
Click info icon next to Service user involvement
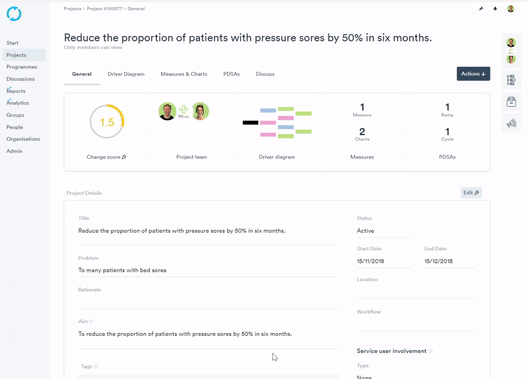(431, 351)
